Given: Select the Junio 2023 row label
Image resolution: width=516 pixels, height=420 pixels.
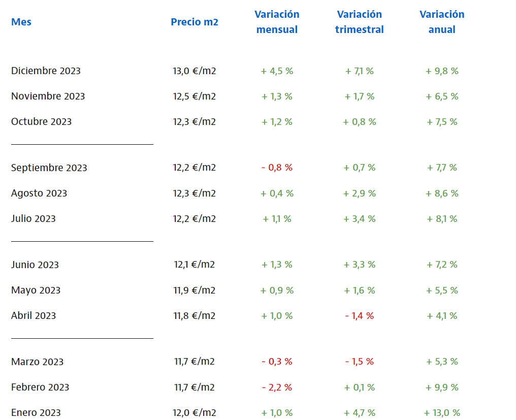Looking at the screenshot, I should (x=35, y=265).
